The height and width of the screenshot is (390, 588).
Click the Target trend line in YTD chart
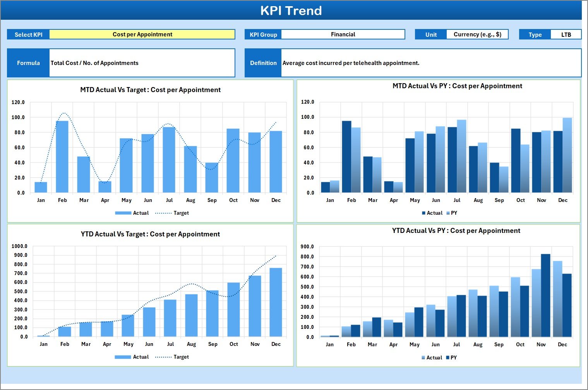[x=192, y=284]
